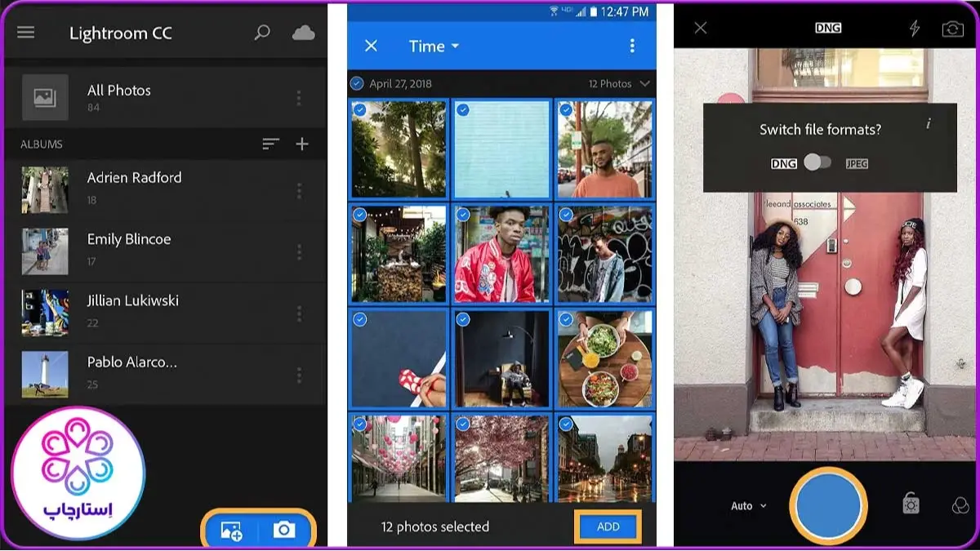
Task: Open the Adrien Radford album
Action: (x=135, y=188)
